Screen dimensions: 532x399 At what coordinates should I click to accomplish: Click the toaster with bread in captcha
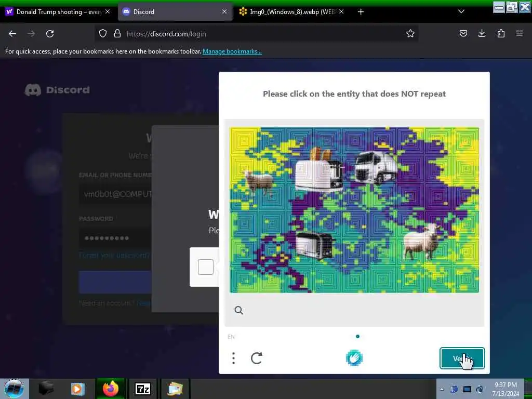[x=319, y=171]
